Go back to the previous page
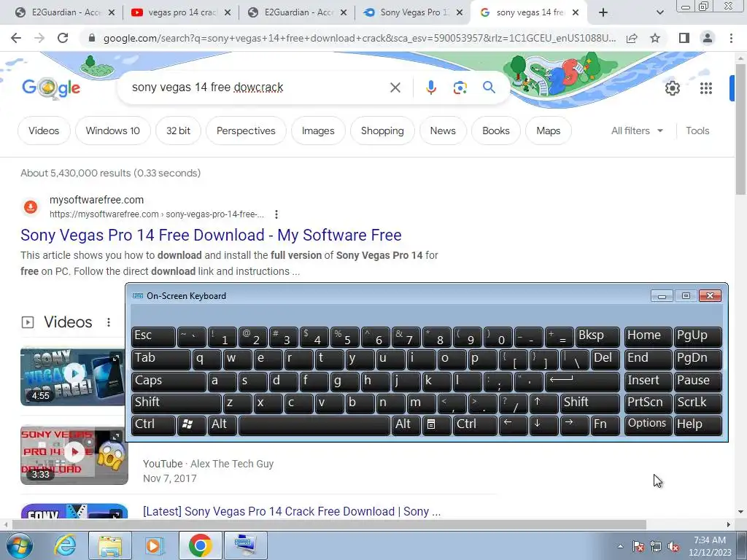The height and width of the screenshot is (560, 747). [16, 38]
